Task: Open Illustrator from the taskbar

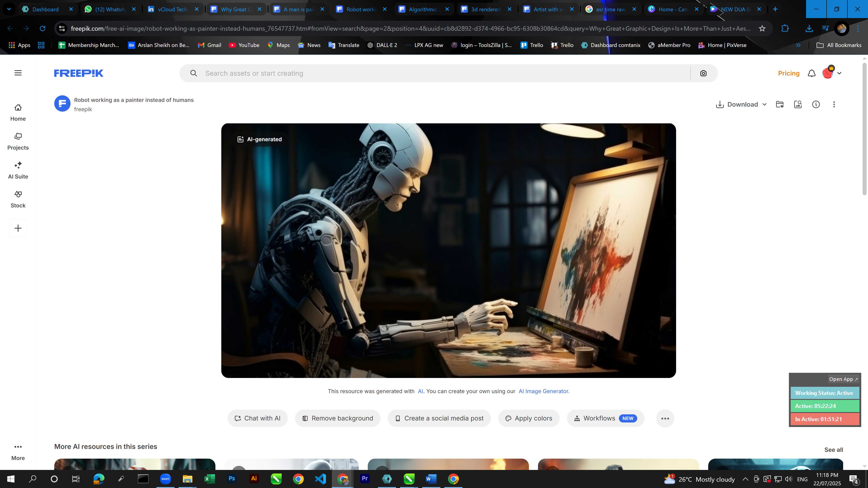Action: click(254, 479)
